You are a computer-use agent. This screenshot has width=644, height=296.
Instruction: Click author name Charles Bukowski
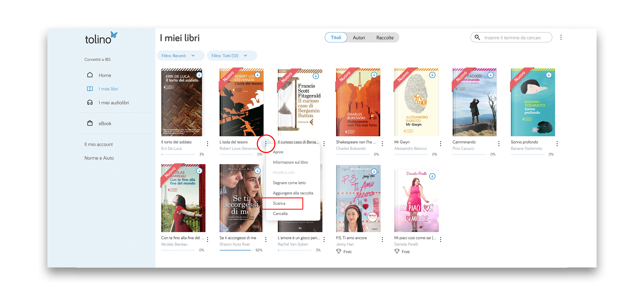pyautogui.click(x=351, y=148)
